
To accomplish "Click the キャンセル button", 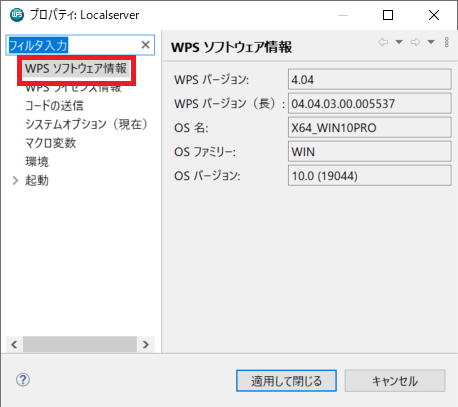I will (395, 381).
